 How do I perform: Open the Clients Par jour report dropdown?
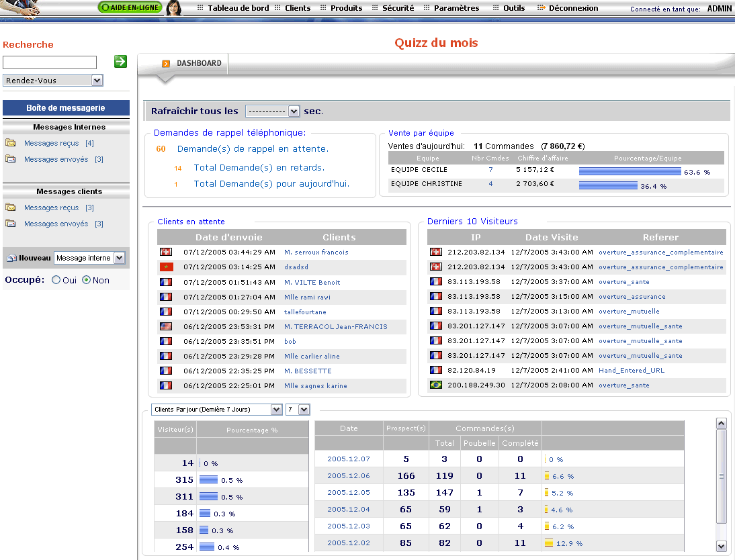(216, 410)
